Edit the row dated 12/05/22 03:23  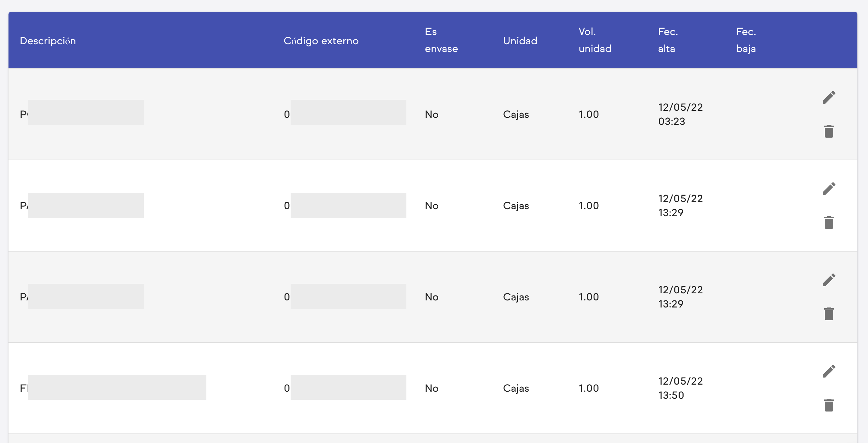(829, 97)
